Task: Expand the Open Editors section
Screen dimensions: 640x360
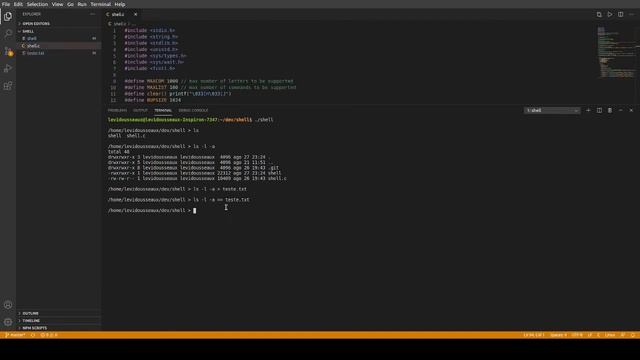Action: (x=58, y=24)
